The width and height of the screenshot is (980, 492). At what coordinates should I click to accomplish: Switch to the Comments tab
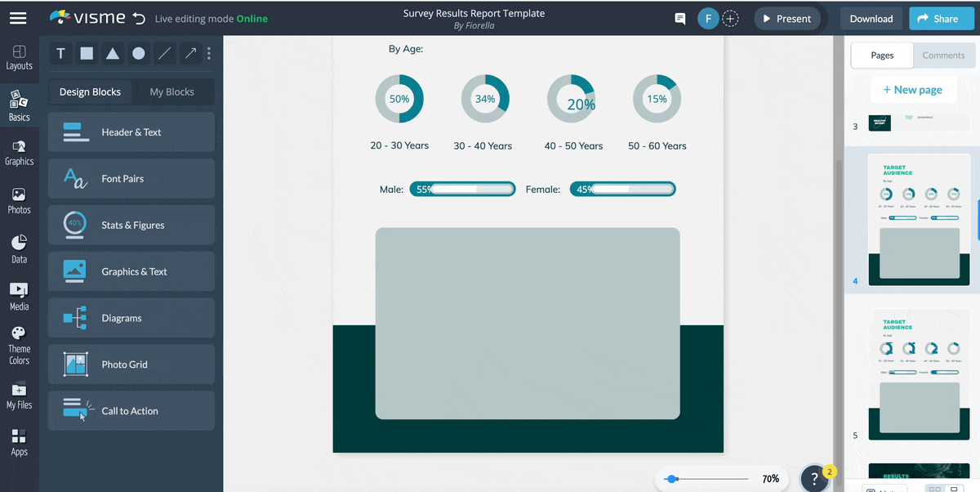[x=944, y=55]
